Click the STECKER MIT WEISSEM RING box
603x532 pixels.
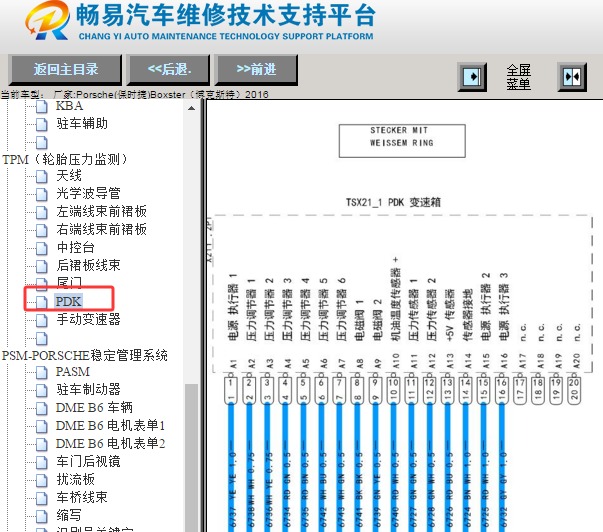[402, 141]
